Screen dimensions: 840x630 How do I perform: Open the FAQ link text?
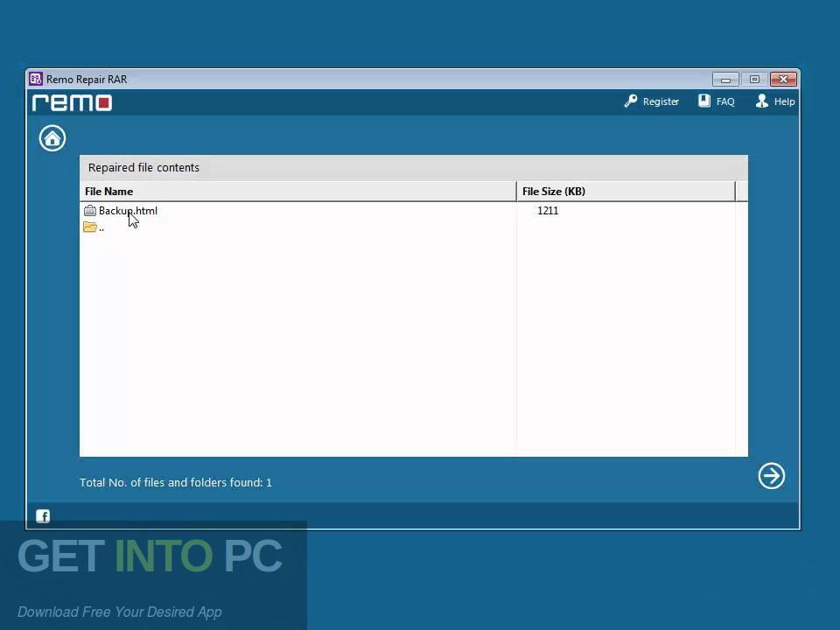(x=725, y=101)
